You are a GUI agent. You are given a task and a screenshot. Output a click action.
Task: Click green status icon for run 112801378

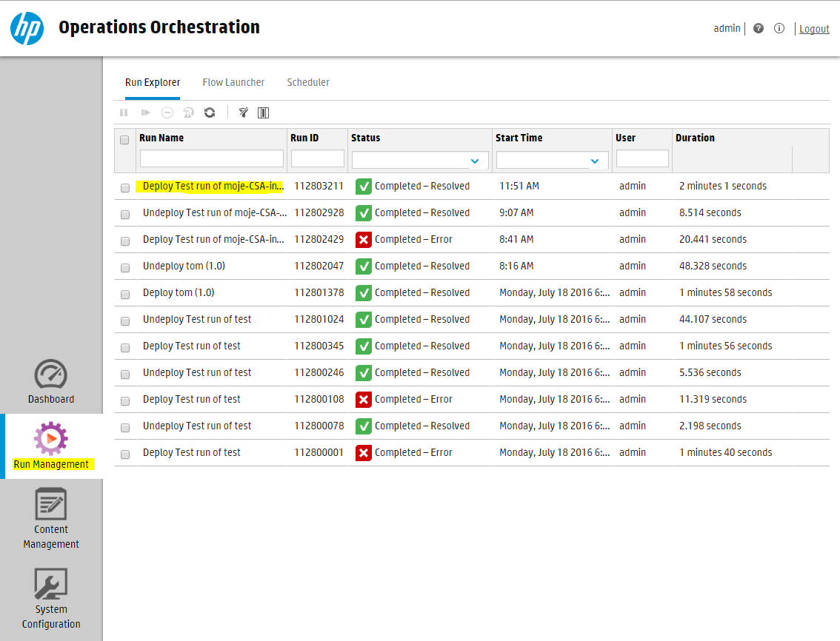point(364,293)
